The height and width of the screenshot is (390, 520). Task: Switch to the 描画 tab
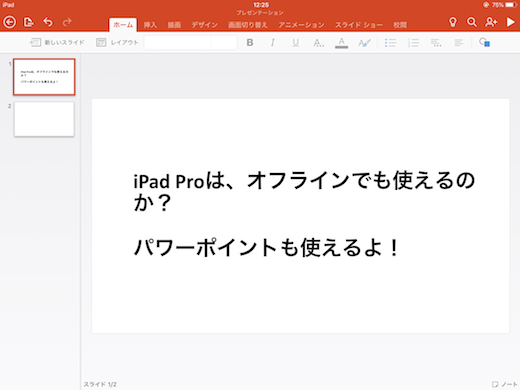[x=174, y=25]
